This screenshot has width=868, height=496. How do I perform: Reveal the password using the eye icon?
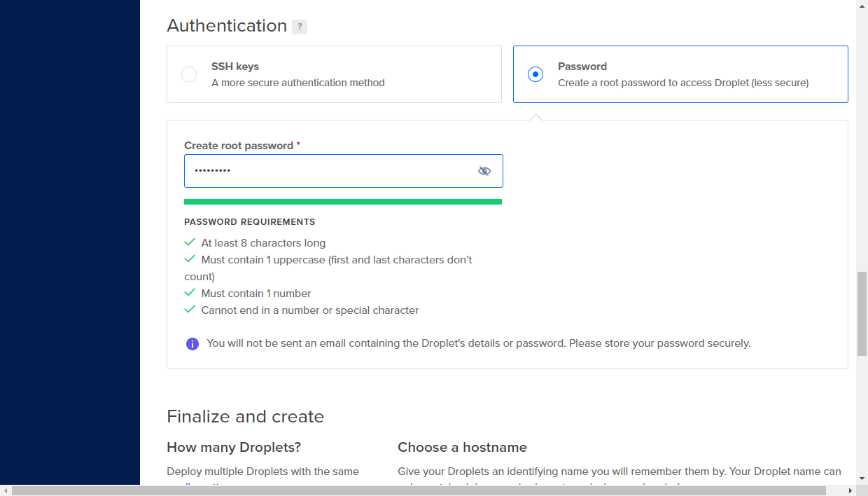[x=484, y=170]
